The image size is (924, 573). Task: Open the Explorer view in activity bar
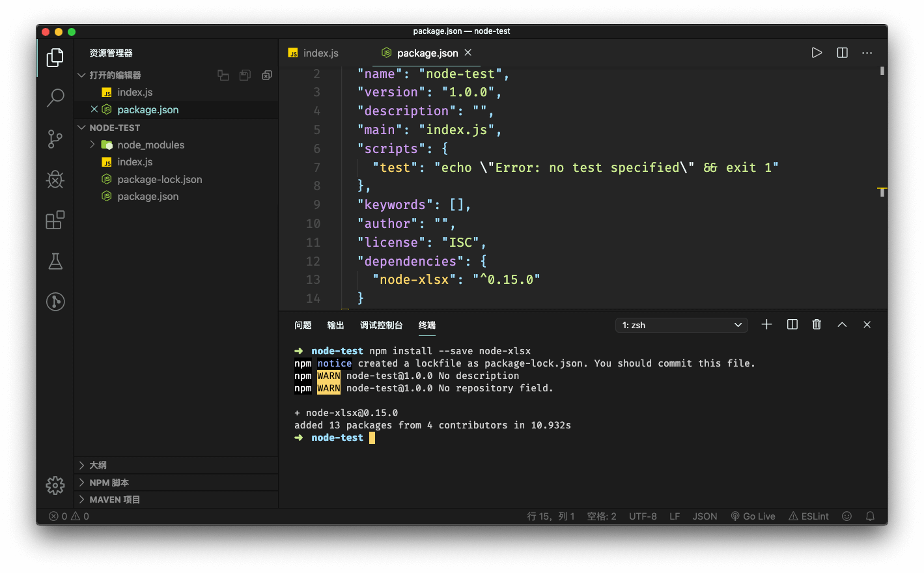[x=55, y=58]
